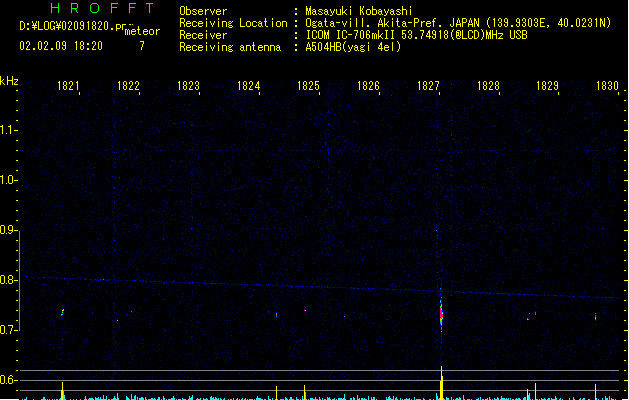The width and height of the screenshot is (629, 400).
Task: Click the faint meteor echo just before 1830
Action: pos(595,317)
